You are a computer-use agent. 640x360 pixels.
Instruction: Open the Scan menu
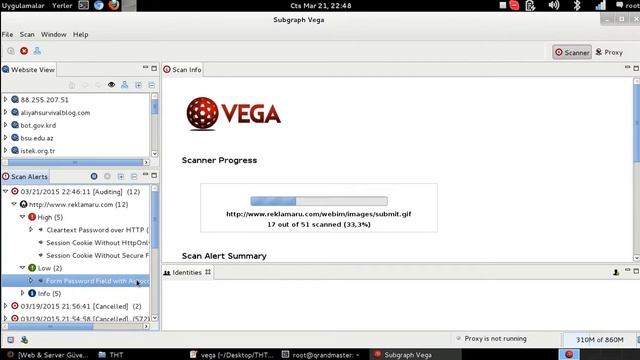click(27, 35)
